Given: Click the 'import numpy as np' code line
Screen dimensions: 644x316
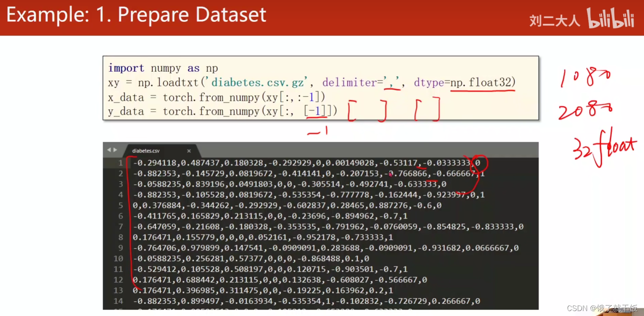Looking at the screenshot, I should coord(163,68).
